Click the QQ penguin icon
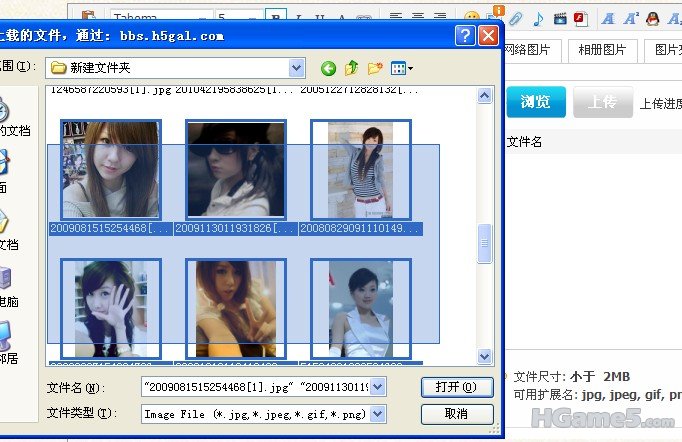The width and height of the screenshot is (682, 442). 652,19
